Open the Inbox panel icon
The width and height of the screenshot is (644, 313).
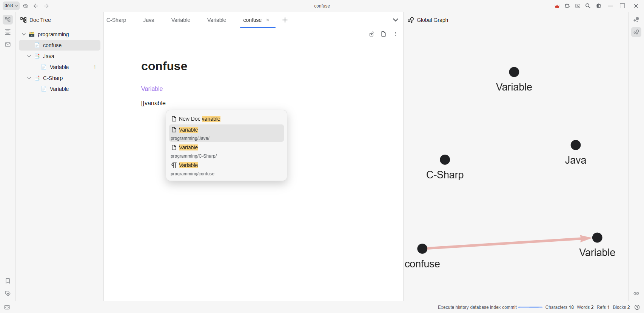click(x=8, y=44)
